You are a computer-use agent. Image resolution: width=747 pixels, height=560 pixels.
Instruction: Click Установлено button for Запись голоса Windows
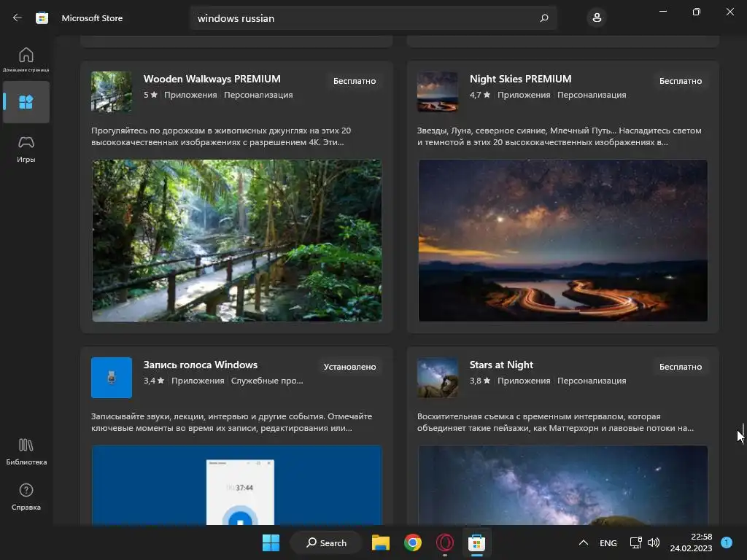pyautogui.click(x=349, y=367)
